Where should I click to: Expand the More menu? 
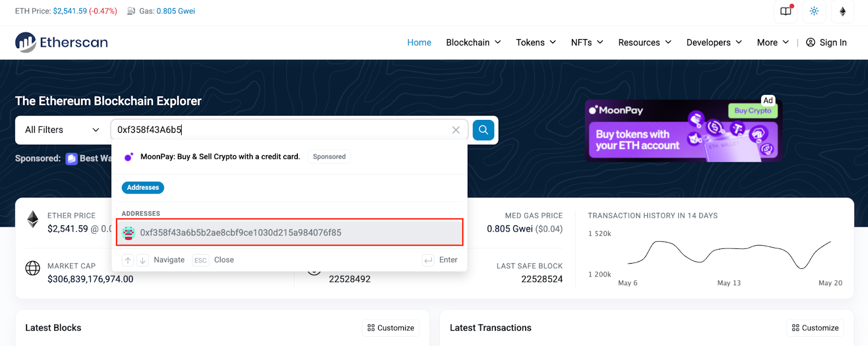pos(773,42)
